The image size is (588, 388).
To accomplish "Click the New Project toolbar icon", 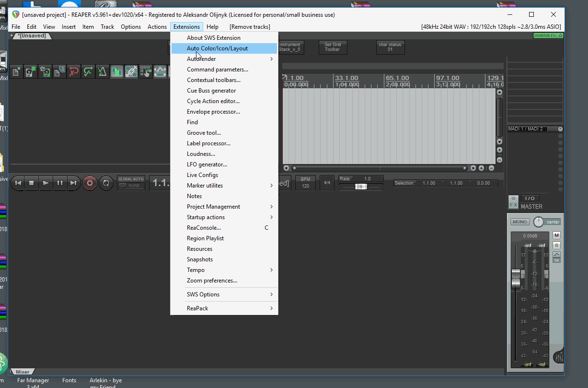I will (x=17, y=72).
